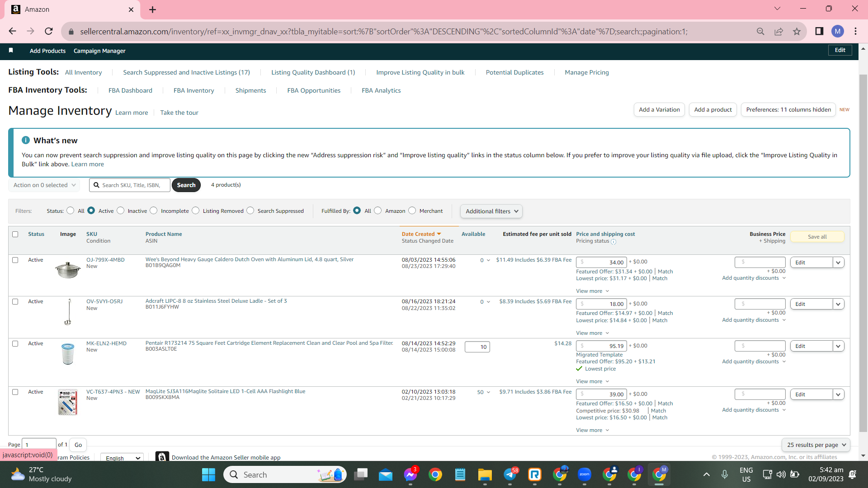
Task: Click the browser back arrow
Action: (x=12, y=31)
